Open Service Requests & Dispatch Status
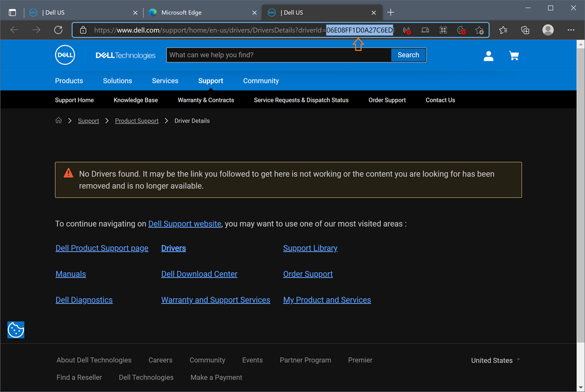 pyautogui.click(x=301, y=100)
